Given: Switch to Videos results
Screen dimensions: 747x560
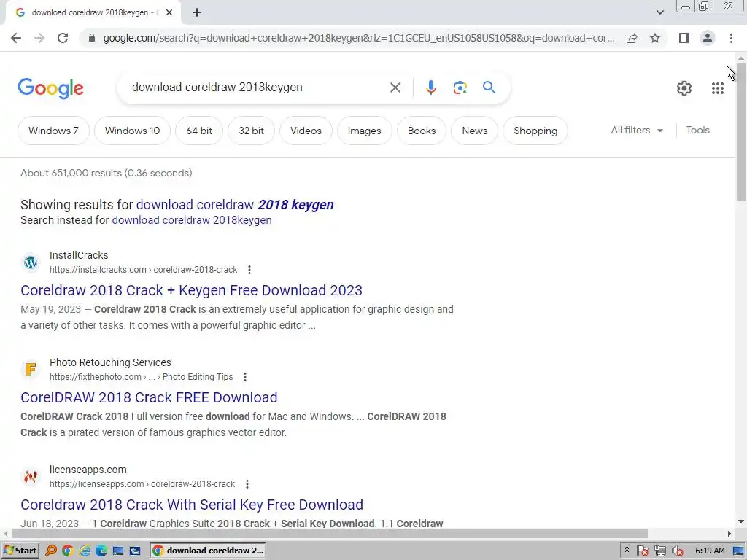Looking at the screenshot, I should tap(306, 131).
